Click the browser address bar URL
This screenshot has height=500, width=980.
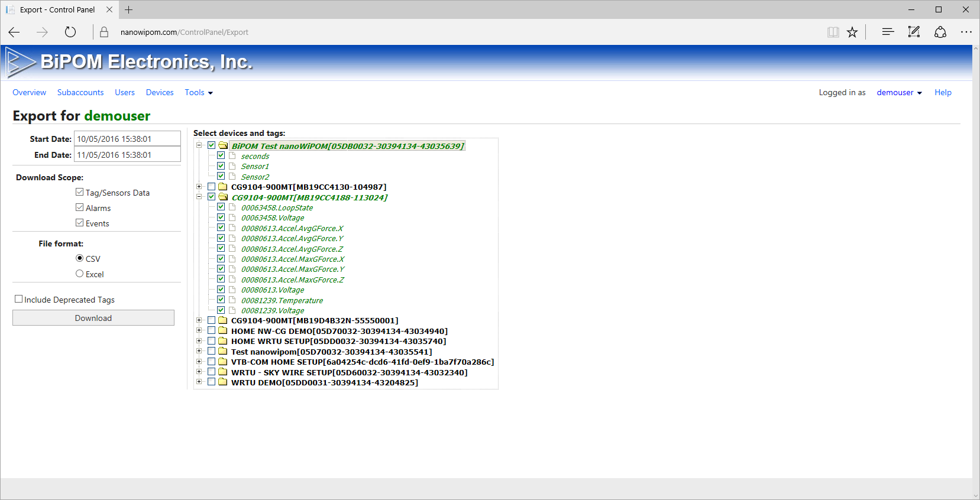(x=185, y=33)
